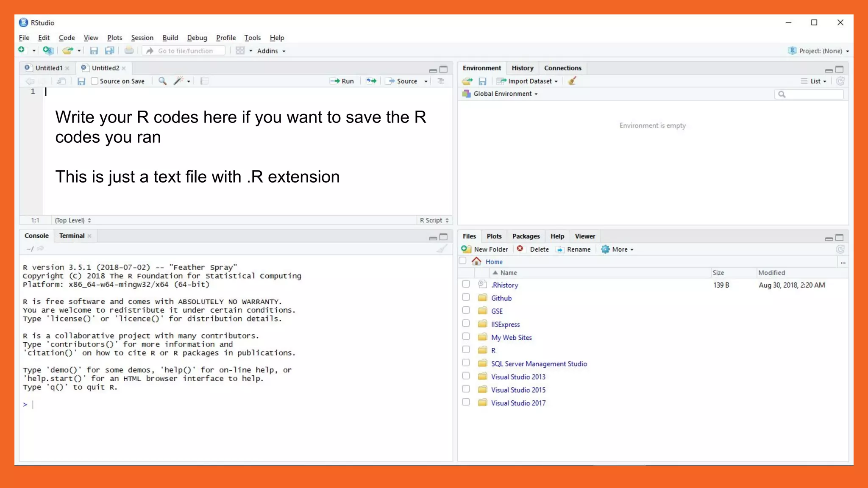Click the Re-run previous code region icon
The height and width of the screenshot is (488, 868).
(371, 81)
